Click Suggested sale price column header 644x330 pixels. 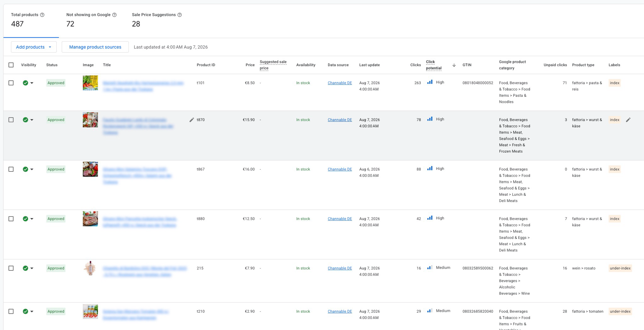click(273, 65)
